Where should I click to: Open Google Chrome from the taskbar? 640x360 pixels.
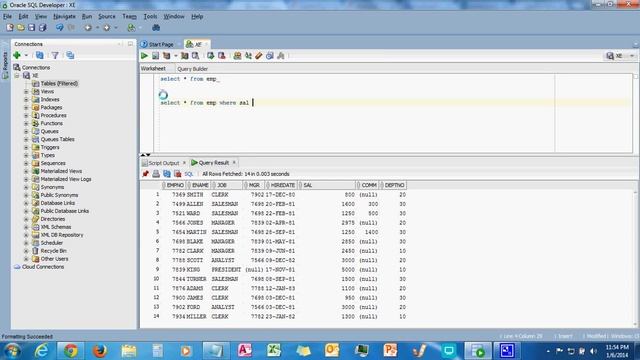[70, 351]
